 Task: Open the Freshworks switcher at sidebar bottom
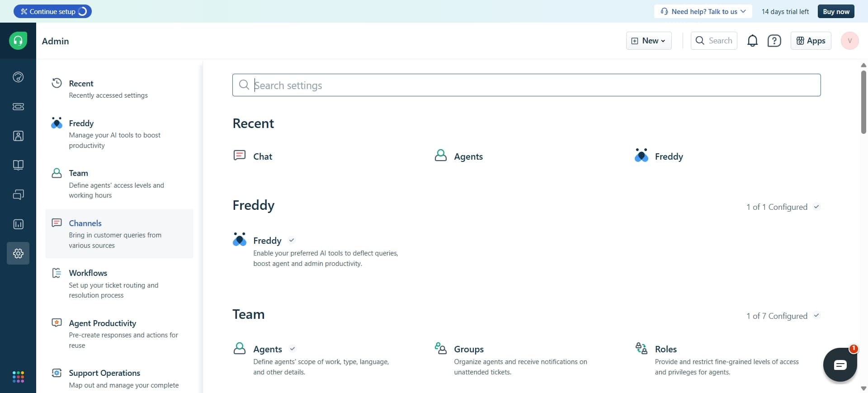click(x=18, y=377)
